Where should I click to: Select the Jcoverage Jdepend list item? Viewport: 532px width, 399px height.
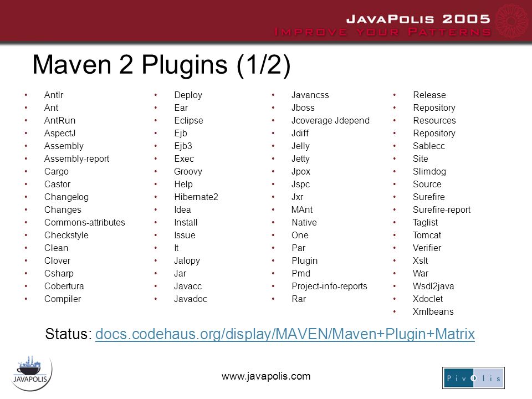click(330, 121)
